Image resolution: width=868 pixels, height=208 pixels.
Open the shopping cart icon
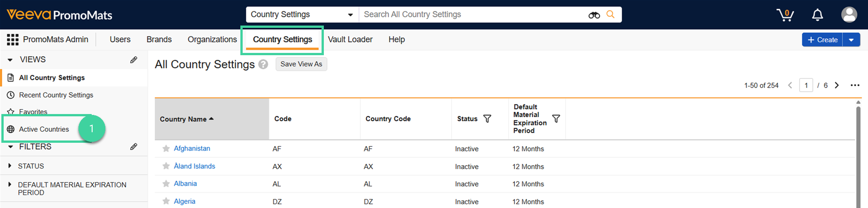(x=785, y=15)
